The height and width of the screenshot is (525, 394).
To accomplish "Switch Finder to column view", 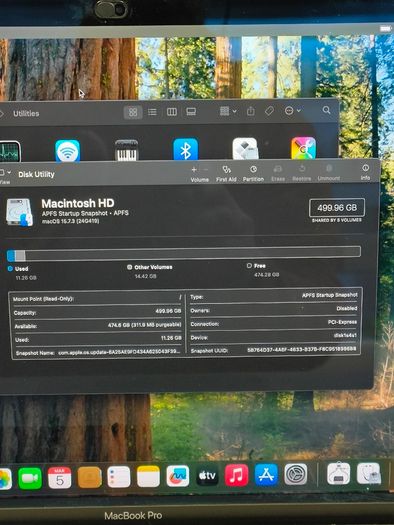I will point(172,112).
